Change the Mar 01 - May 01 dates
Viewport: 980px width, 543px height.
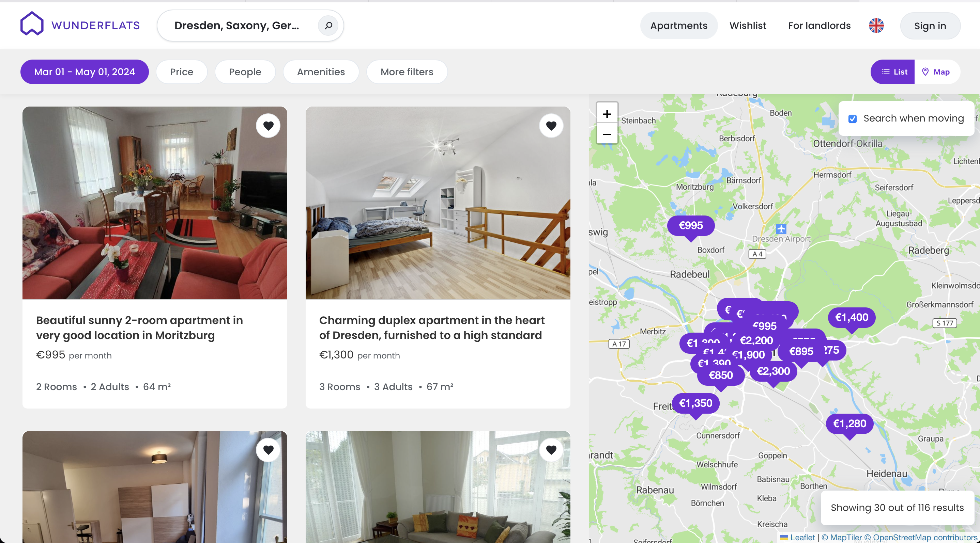(x=85, y=72)
